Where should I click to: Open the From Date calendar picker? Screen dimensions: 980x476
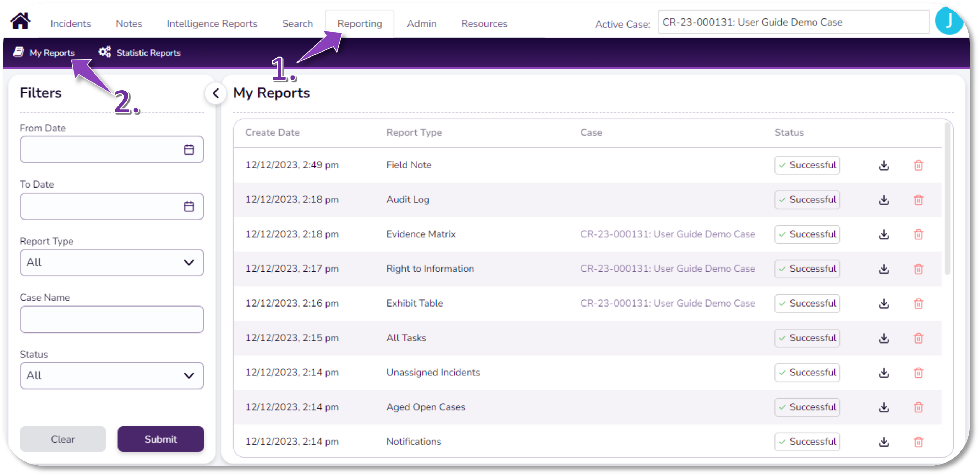coord(189,150)
